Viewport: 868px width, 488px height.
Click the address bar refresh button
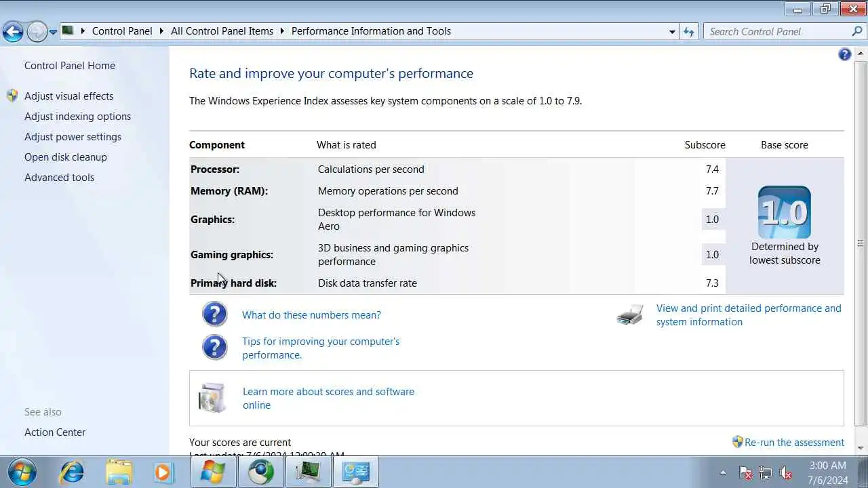click(689, 31)
